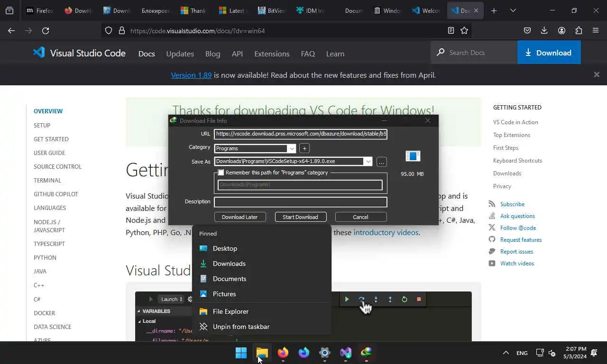Click Ask questions link in sidebar

tap(517, 216)
